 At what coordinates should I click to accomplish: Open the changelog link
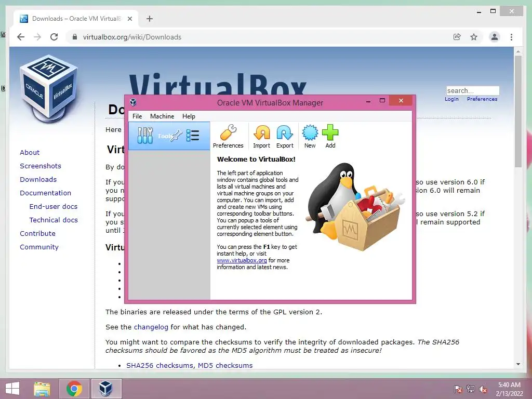(x=151, y=327)
